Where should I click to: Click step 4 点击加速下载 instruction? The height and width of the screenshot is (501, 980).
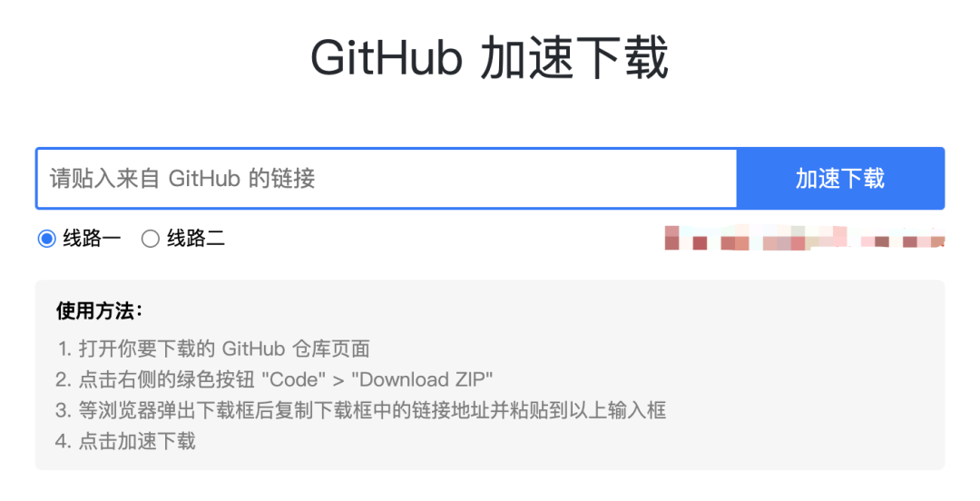(x=125, y=441)
